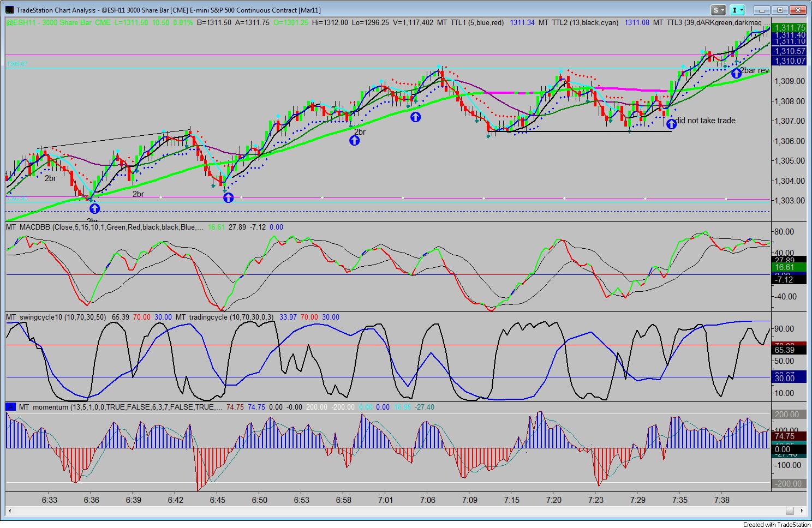Select the blue arrow marker beside 'did not take trade'

tap(671, 124)
